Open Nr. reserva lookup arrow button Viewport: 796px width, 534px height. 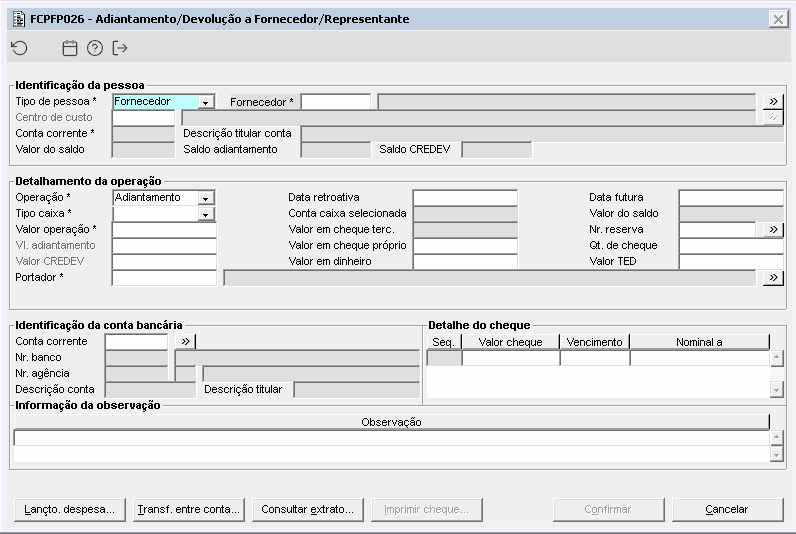click(x=773, y=229)
